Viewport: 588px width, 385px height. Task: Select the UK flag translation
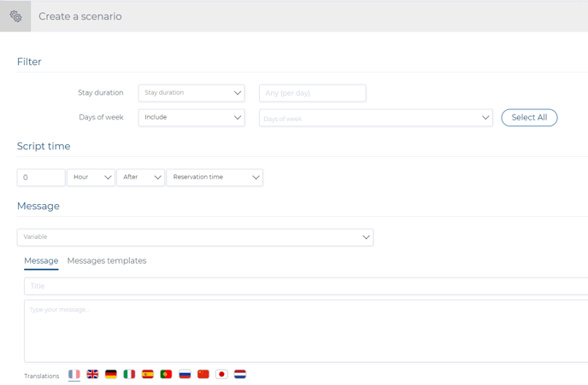coord(92,374)
